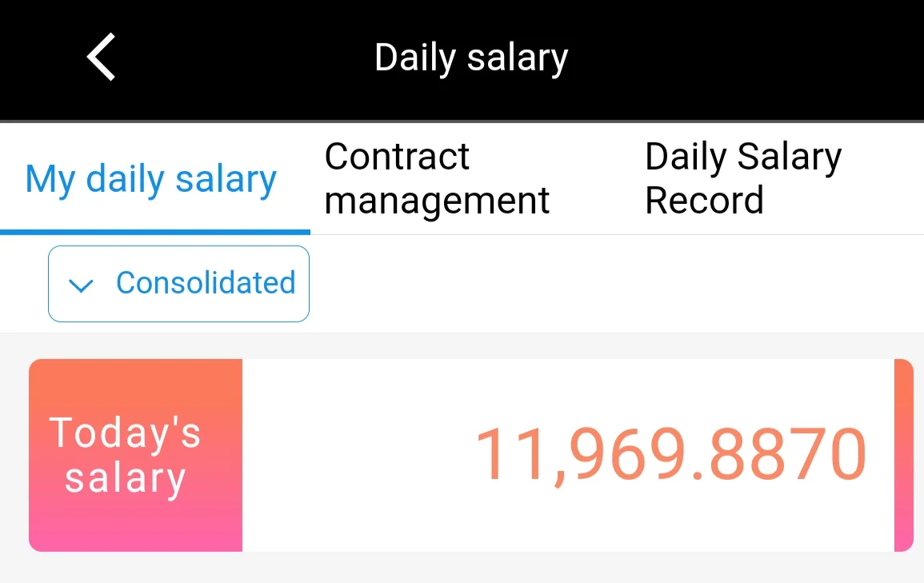Switch to the My daily salary tab
Image resolution: width=924 pixels, height=583 pixels.
[x=151, y=179]
